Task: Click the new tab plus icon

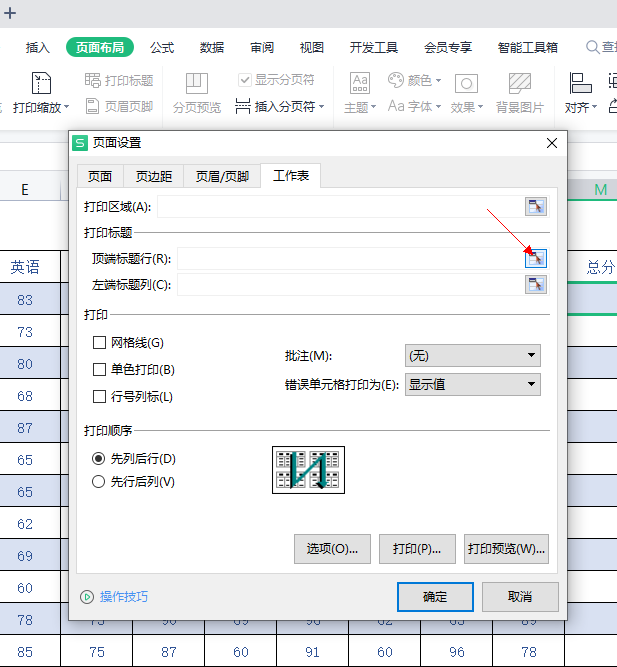Action: [10, 13]
